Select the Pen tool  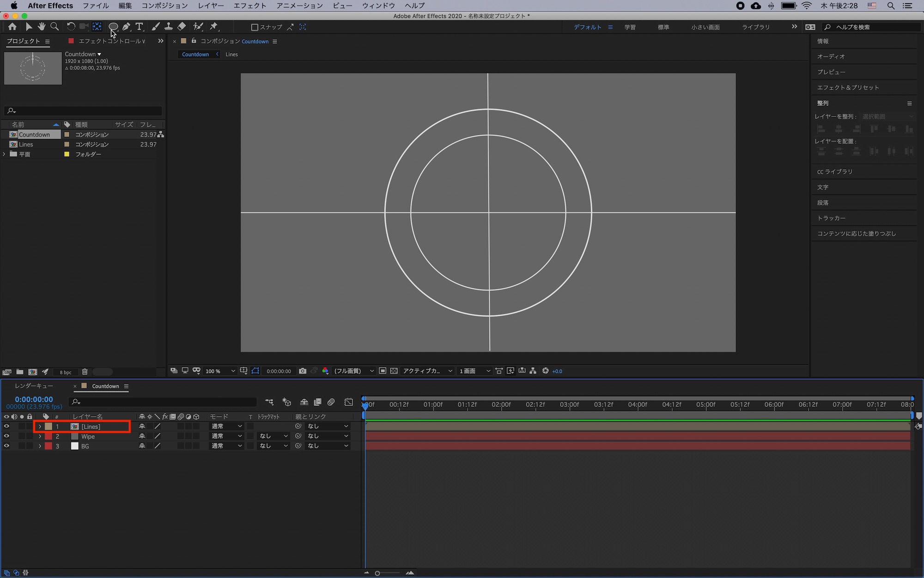click(126, 27)
